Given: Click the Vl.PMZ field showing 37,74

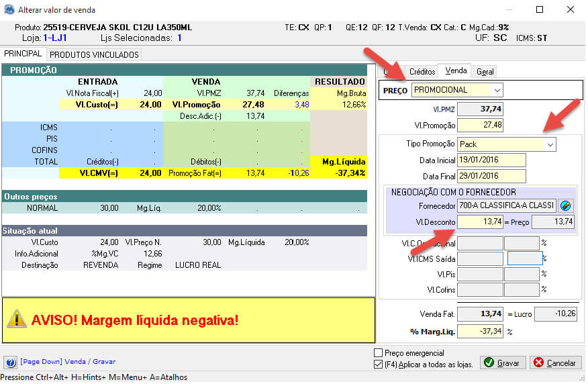Looking at the screenshot, I should [480, 109].
